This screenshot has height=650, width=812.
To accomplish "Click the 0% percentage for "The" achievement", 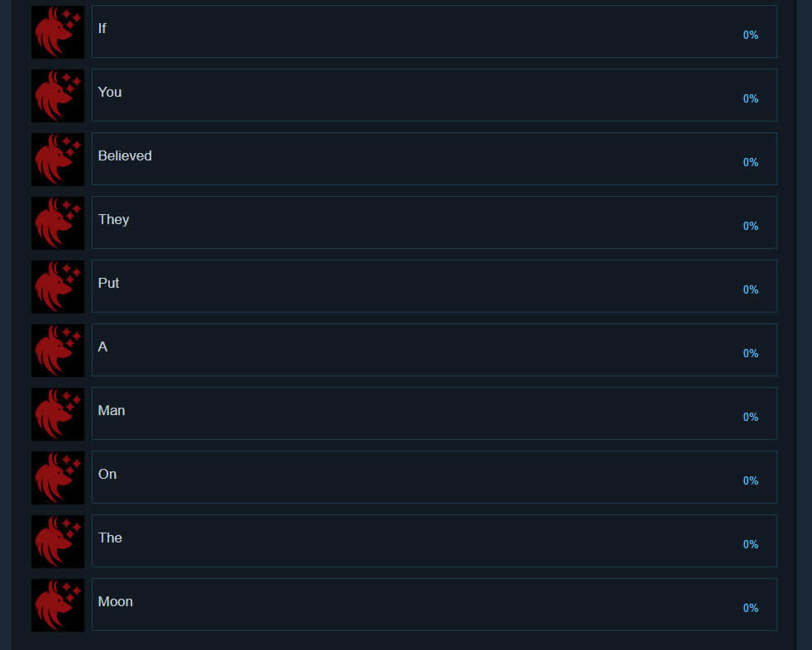I will click(750, 544).
